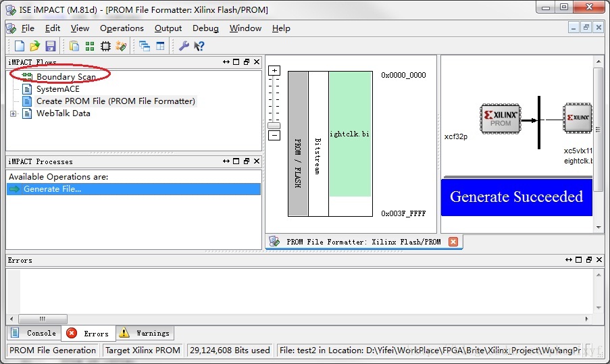Switch to the Errors tab
The image size is (610, 364).
coord(88,334)
